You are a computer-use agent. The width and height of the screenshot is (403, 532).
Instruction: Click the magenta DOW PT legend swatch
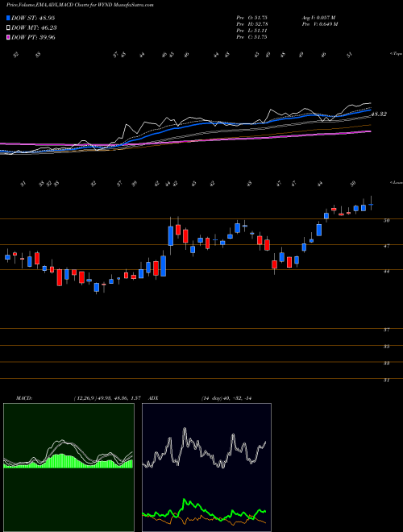[x=9, y=37]
